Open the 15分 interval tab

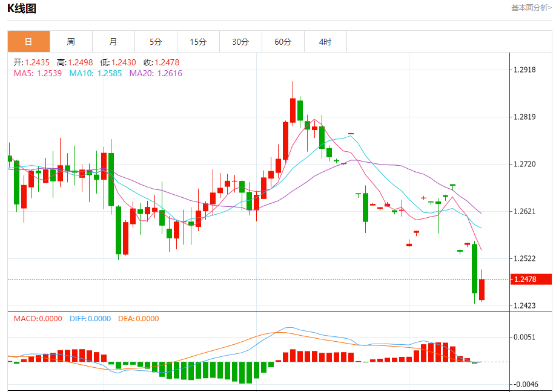click(x=198, y=42)
